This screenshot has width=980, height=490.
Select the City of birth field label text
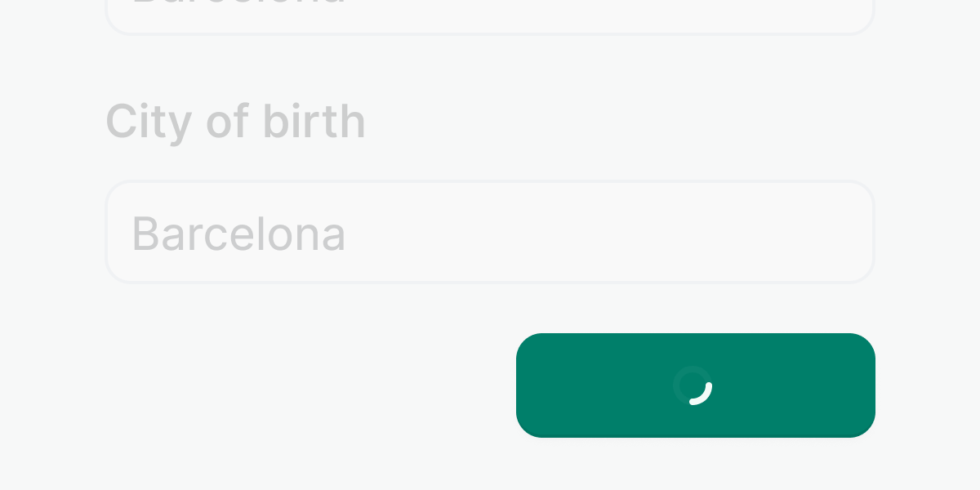point(235,122)
